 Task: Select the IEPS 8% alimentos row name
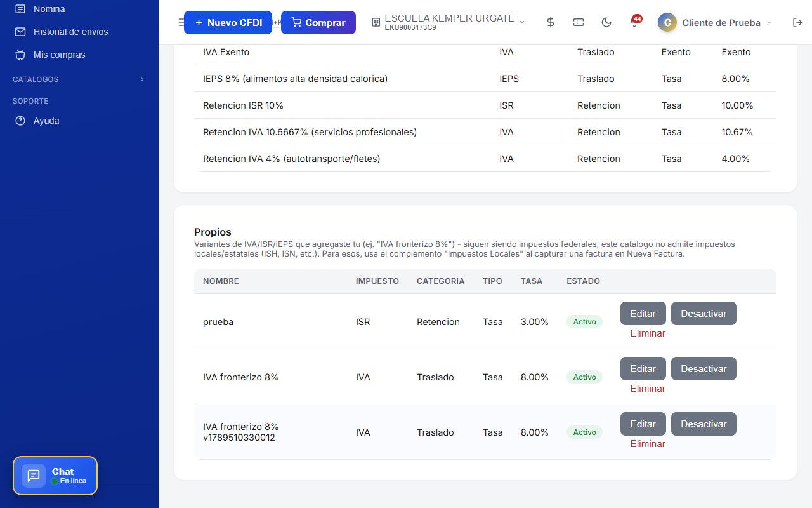point(295,79)
